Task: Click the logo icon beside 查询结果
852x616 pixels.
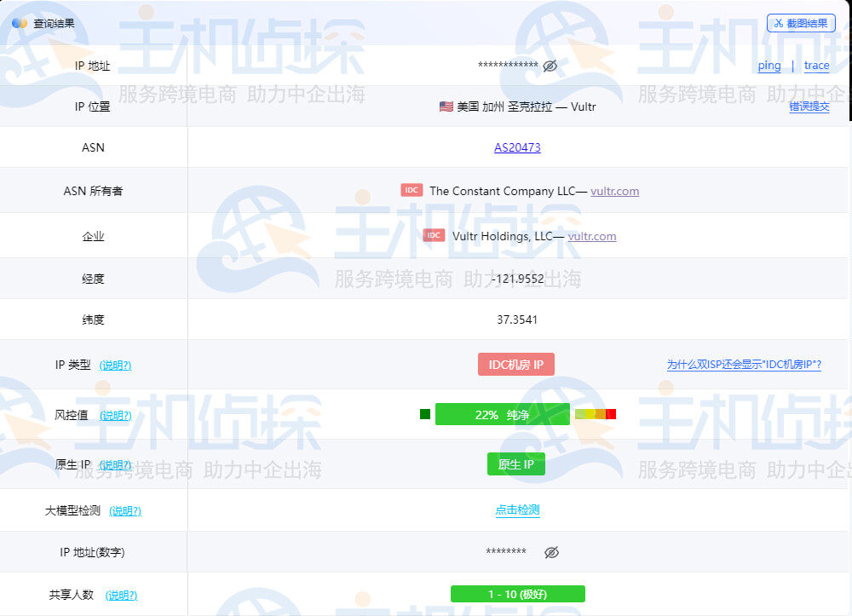Action: click(22, 22)
